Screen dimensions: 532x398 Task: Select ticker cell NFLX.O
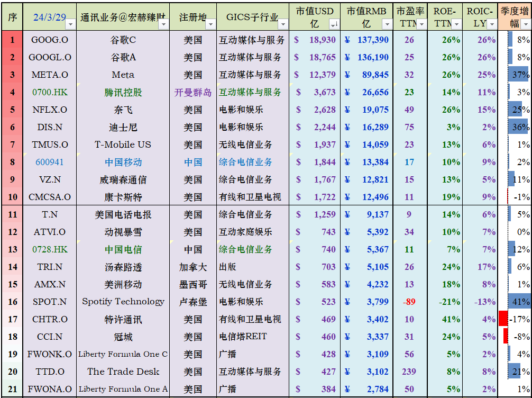pos(50,110)
